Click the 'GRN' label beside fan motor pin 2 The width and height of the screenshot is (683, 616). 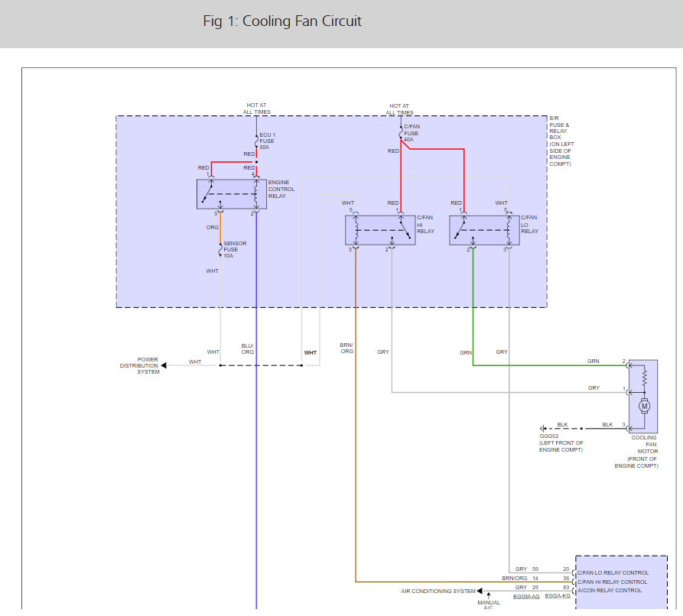pos(593,361)
